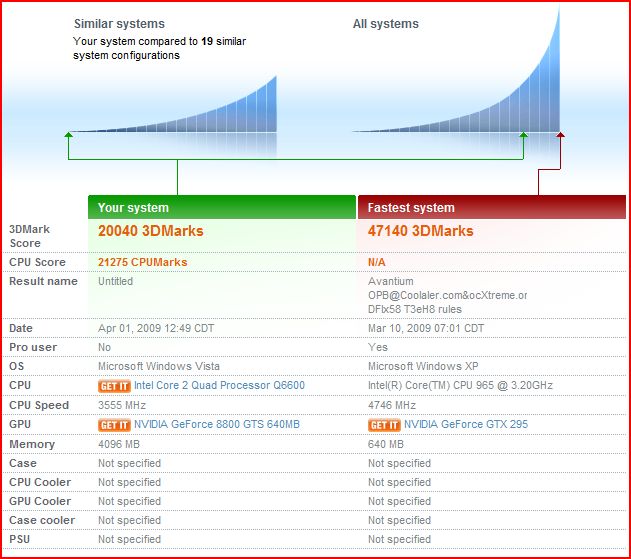Click the Untitled result name
This screenshot has height=559, width=631.
(x=115, y=281)
